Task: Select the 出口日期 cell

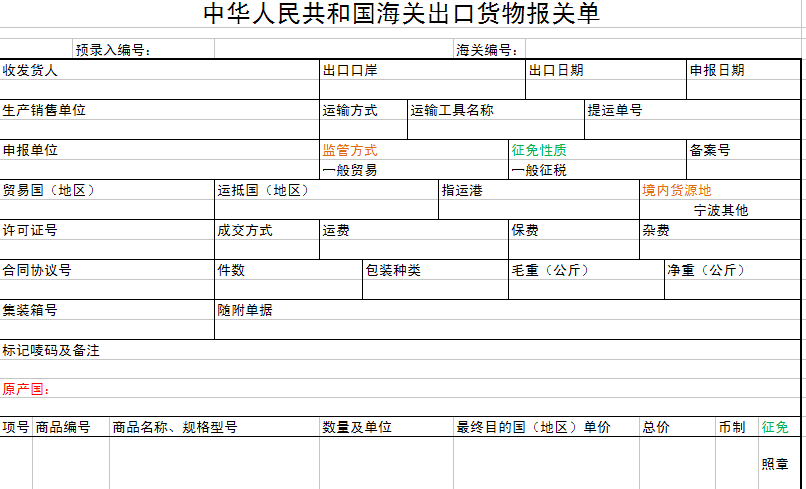Action: 606,70
